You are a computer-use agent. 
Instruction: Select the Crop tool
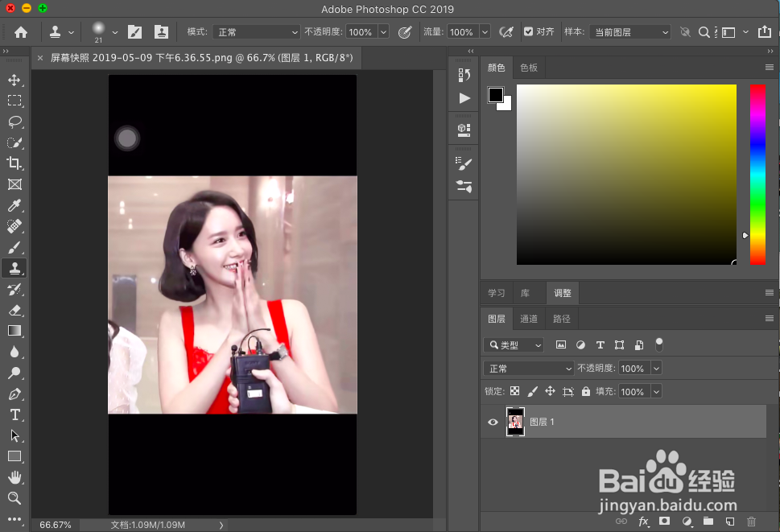coord(14,163)
